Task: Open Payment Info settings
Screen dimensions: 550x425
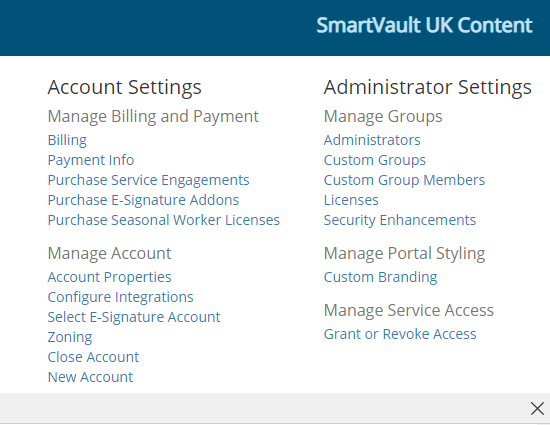Action: pos(91,160)
